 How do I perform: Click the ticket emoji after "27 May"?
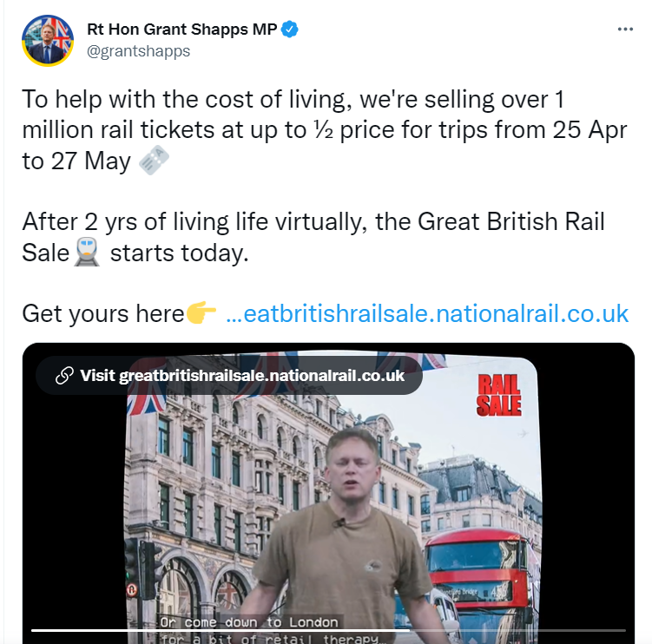point(155,161)
